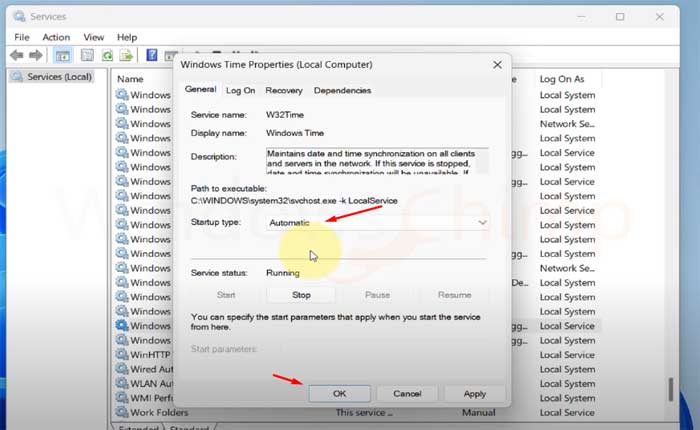Click "This service ..." description of Work Folders

tap(364, 413)
